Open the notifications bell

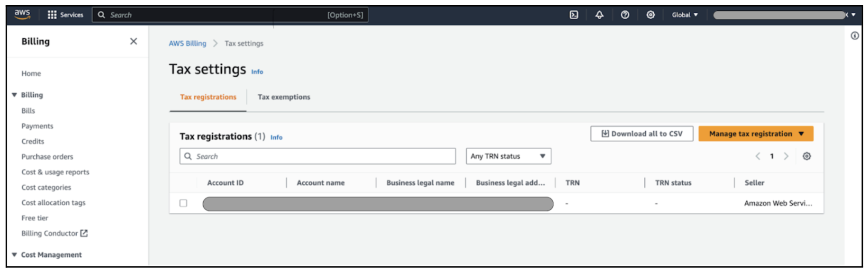pyautogui.click(x=599, y=15)
